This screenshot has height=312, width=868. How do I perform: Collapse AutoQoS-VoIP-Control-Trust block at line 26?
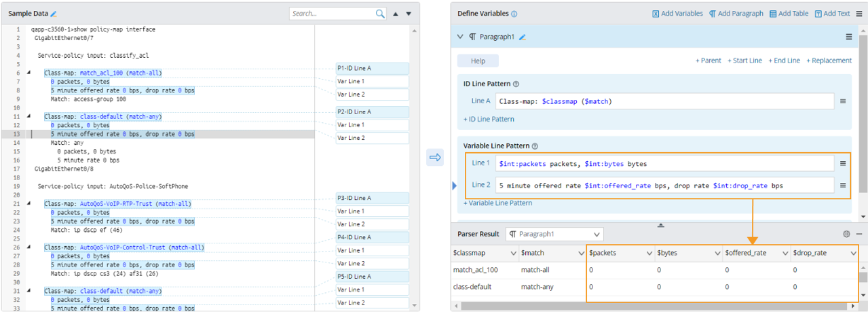point(29,247)
